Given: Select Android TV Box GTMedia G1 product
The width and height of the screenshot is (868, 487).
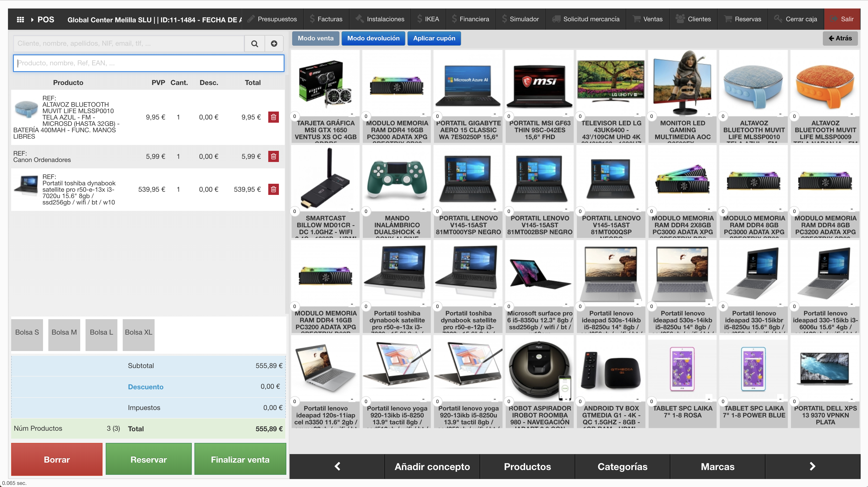Looking at the screenshot, I should pyautogui.click(x=611, y=382).
